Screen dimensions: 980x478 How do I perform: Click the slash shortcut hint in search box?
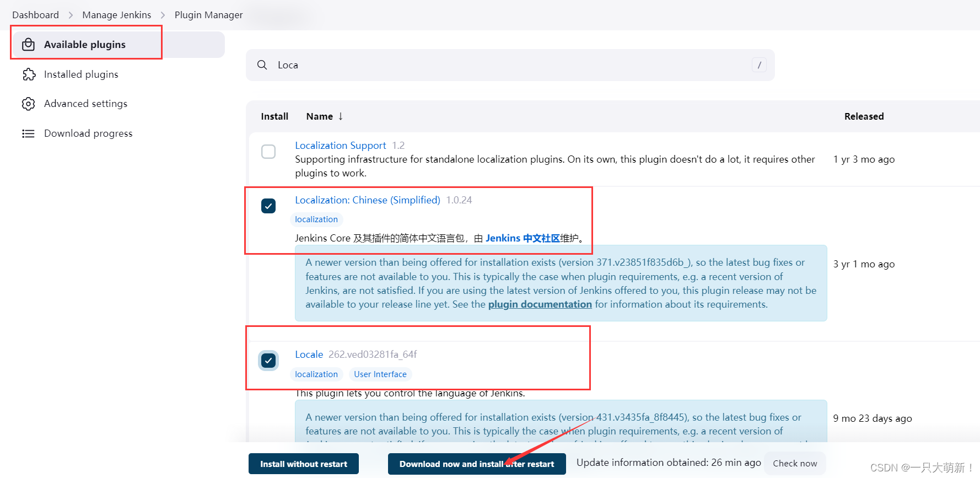pos(759,65)
